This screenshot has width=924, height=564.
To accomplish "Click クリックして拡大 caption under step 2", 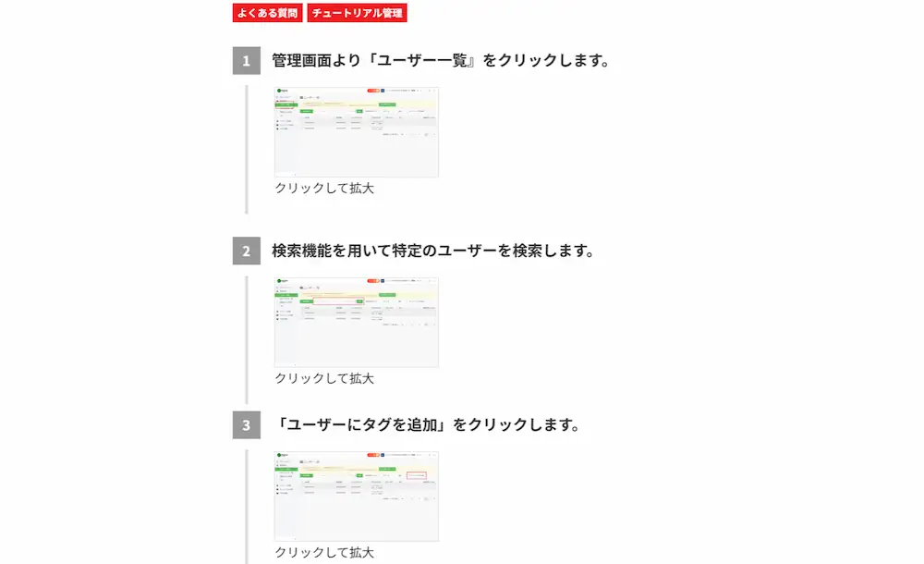I will [324, 379].
